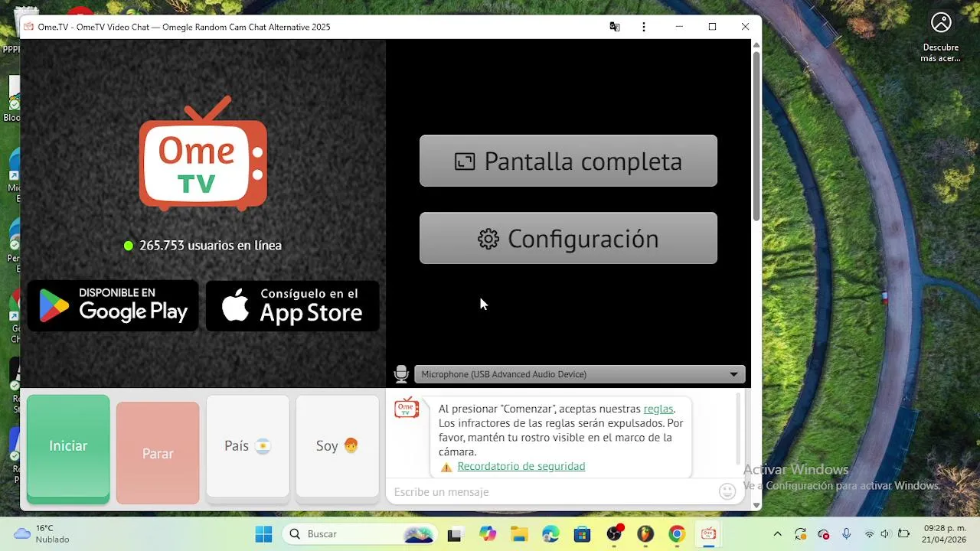Click the warning triangle icon in chat
This screenshot has height=551, width=980.
[x=446, y=467]
